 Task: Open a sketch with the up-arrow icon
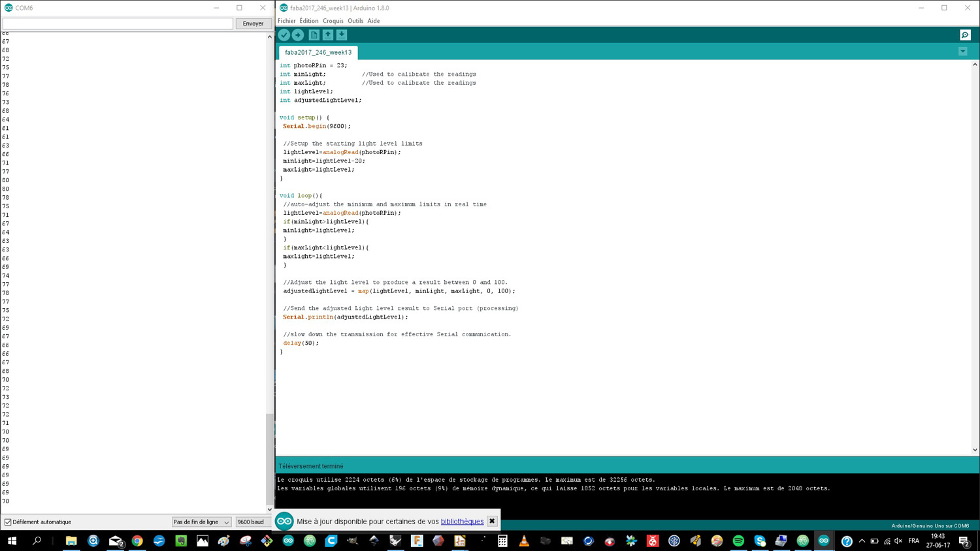tap(328, 35)
